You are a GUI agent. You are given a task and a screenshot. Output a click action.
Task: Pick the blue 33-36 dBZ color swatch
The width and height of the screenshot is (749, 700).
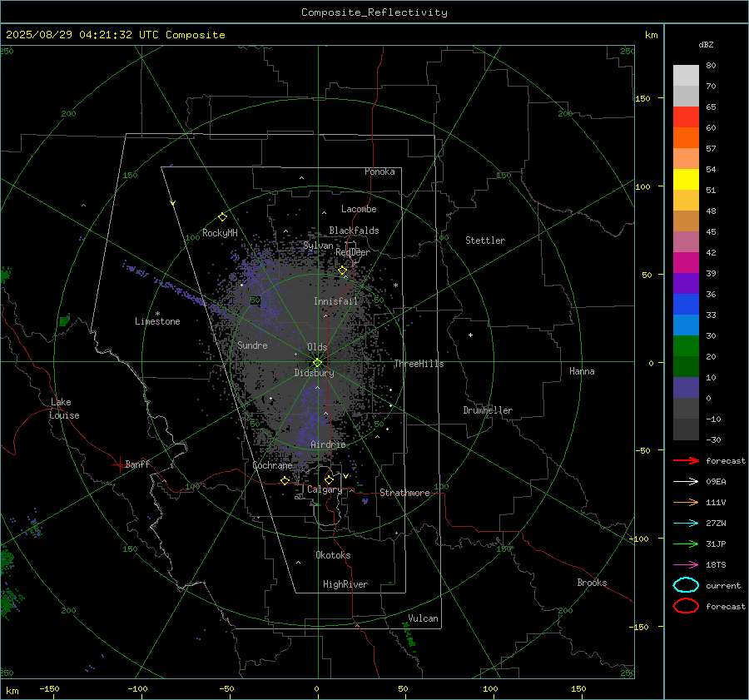[x=686, y=305]
